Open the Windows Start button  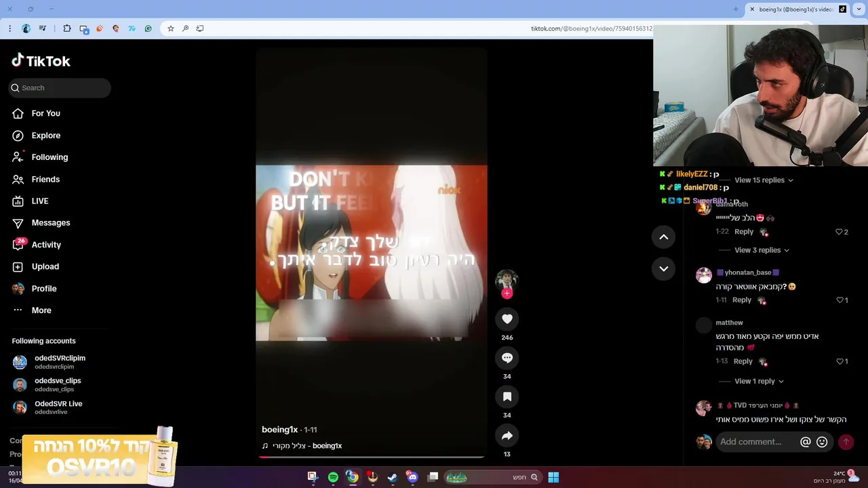coord(553,477)
